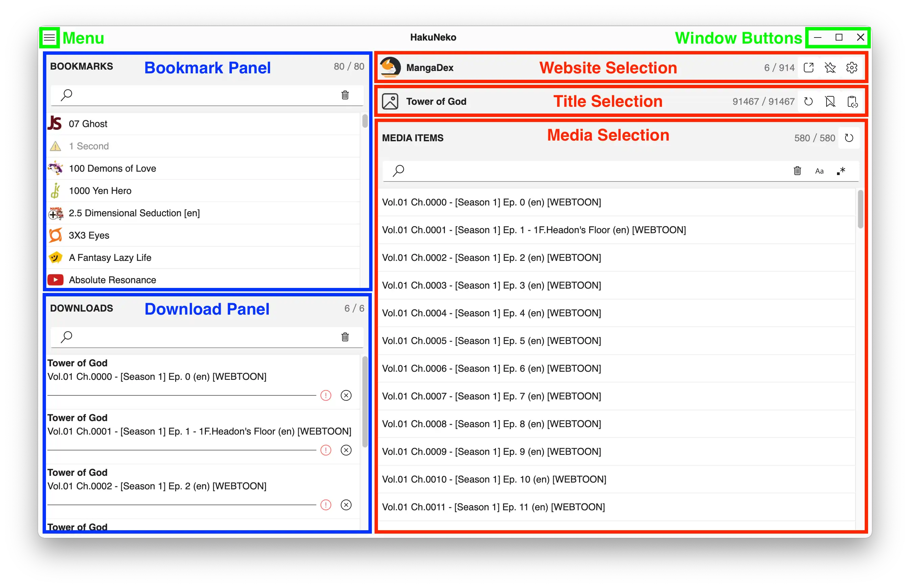This screenshot has width=910, height=588.
Task: Click the paste from clipboard icon
Action: (x=852, y=102)
